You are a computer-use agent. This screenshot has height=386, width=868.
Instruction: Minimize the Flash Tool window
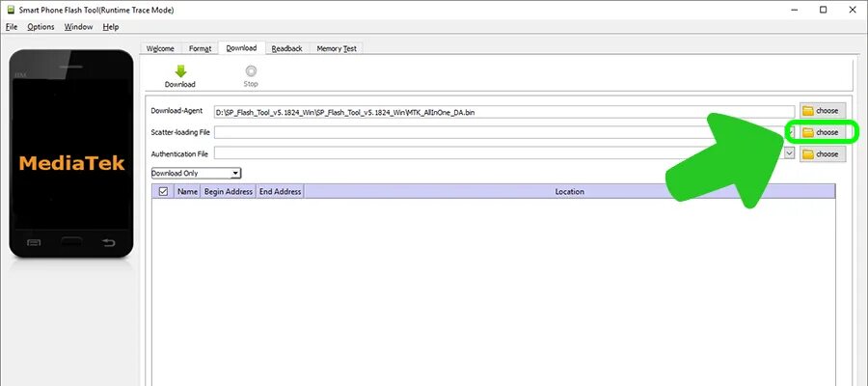(x=795, y=10)
